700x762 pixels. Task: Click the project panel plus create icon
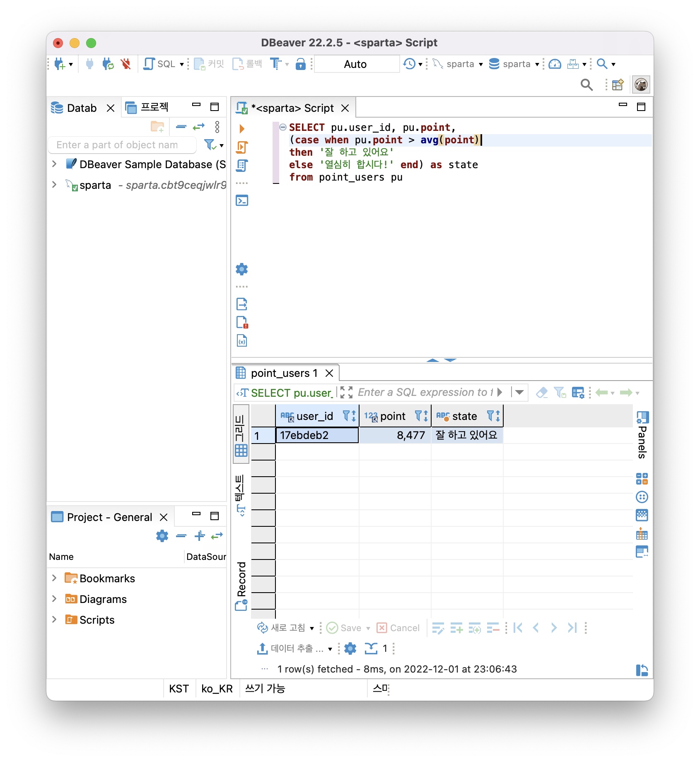(x=200, y=535)
